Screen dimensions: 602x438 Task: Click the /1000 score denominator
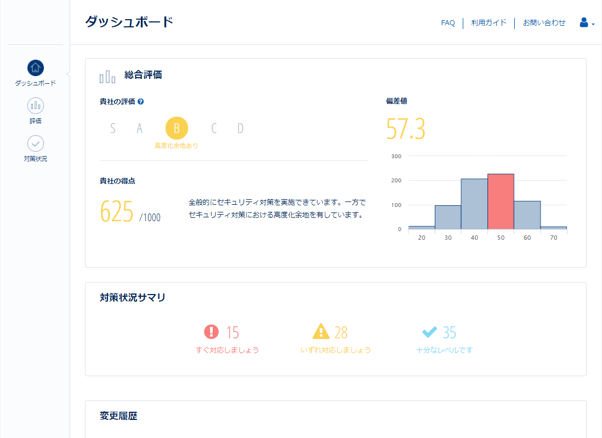pos(150,218)
